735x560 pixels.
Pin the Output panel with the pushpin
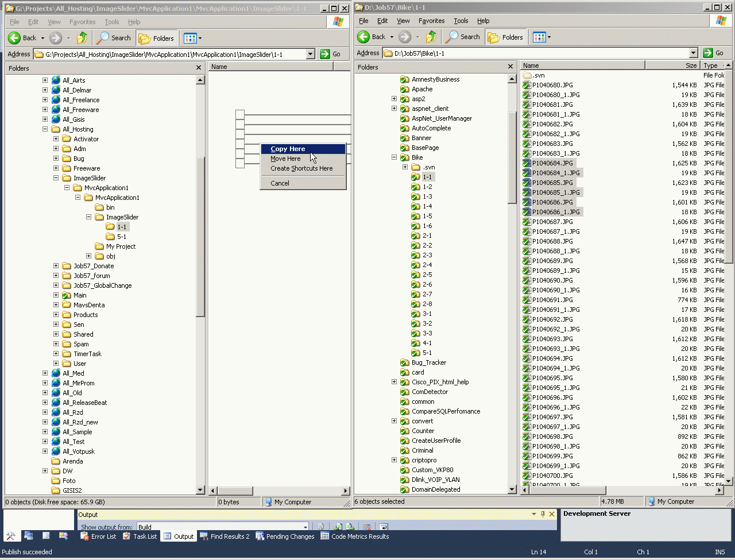[543, 514]
